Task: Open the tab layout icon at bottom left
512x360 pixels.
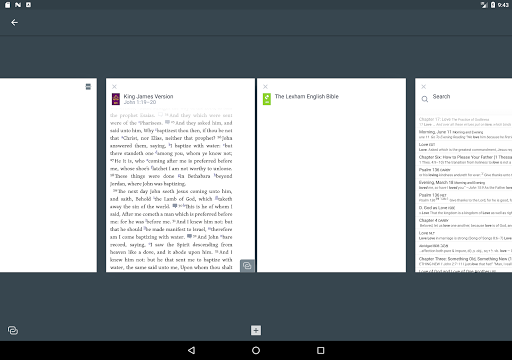Action: pyautogui.click(x=13, y=330)
